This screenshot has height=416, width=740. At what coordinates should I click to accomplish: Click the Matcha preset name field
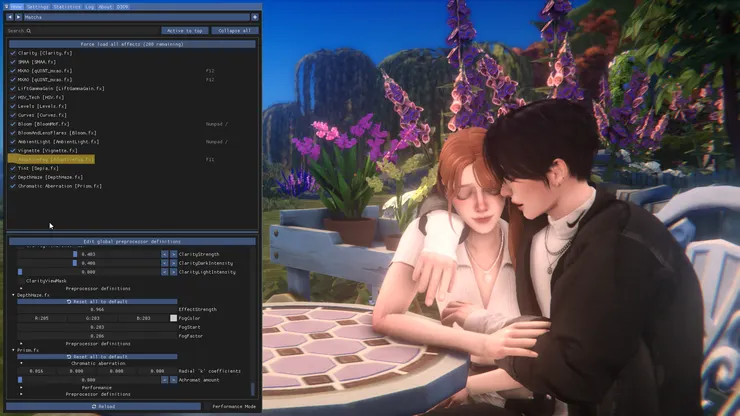[x=136, y=17]
